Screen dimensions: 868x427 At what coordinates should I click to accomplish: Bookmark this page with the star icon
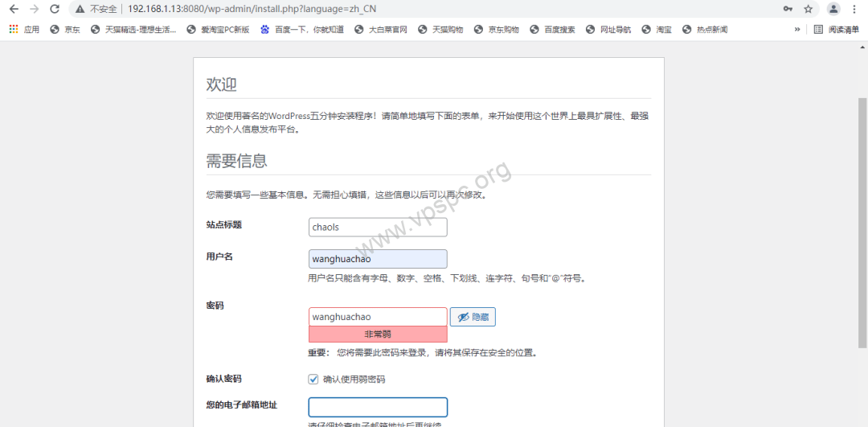click(809, 9)
